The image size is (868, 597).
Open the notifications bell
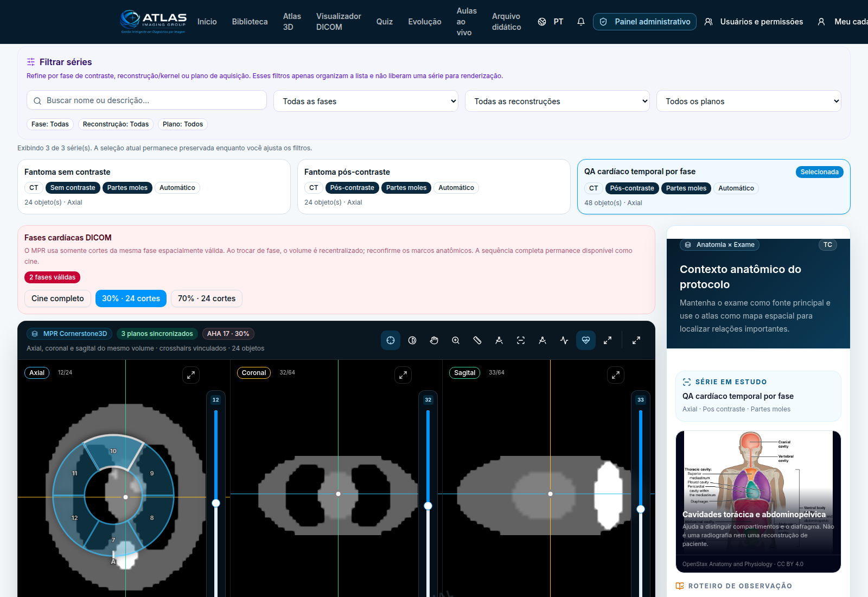pos(581,22)
